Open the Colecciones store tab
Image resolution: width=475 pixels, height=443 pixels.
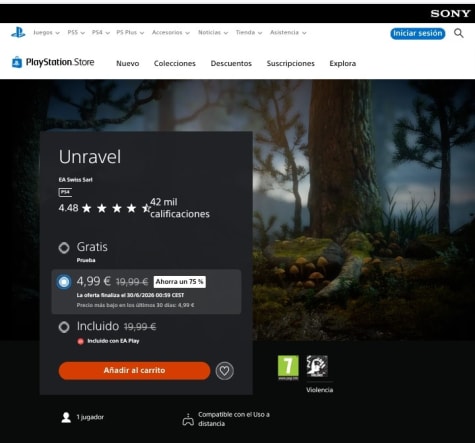pyautogui.click(x=175, y=63)
